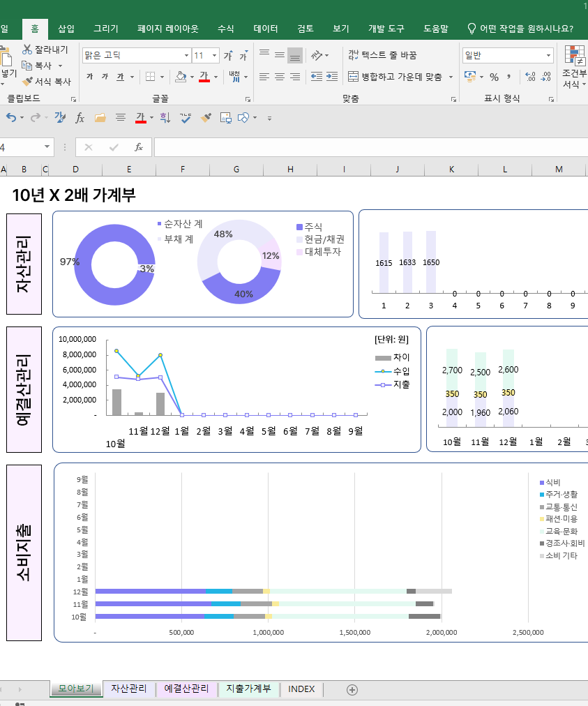Increase font size with the larger 가 icon
The height and width of the screenshot is (706, 588).
(x=229, y=55)
